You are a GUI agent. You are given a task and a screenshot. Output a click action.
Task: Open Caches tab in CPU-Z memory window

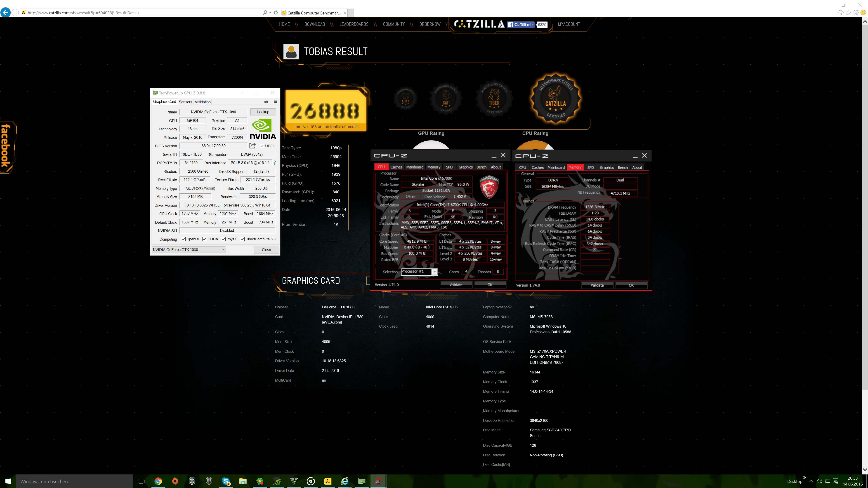[x=538, y=167]
